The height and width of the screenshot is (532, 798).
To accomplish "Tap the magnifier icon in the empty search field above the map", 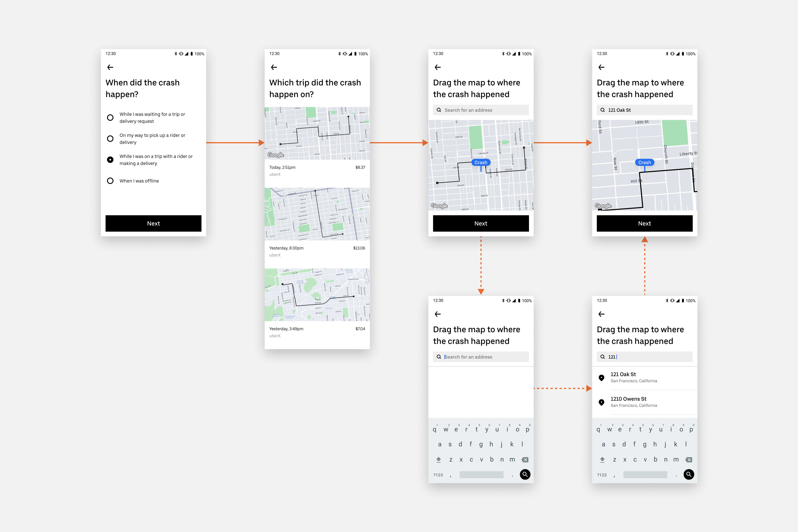I will [439, 110].
